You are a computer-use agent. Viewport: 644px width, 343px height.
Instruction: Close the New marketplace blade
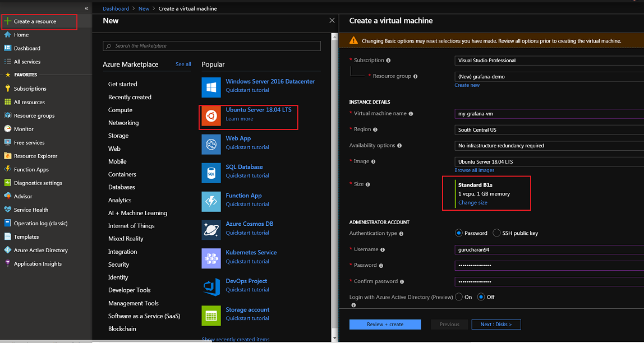tap(332, 21)
